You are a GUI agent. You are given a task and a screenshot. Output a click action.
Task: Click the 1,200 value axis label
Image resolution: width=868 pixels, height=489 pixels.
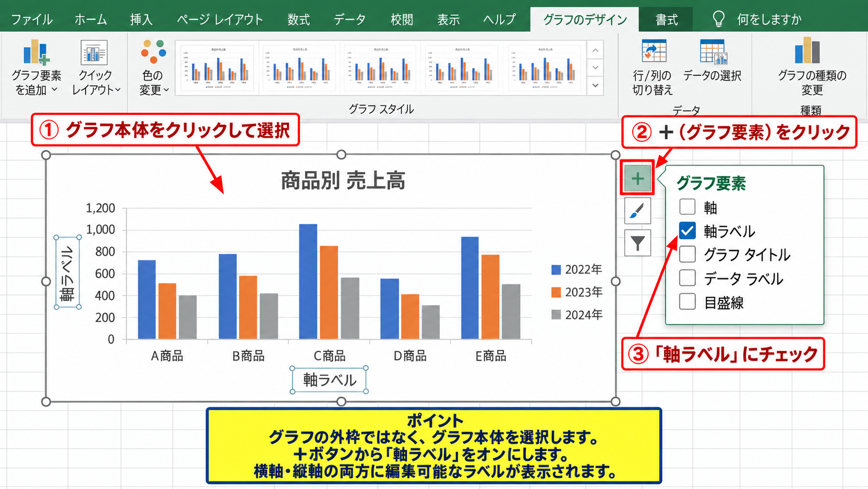(101, 208)
